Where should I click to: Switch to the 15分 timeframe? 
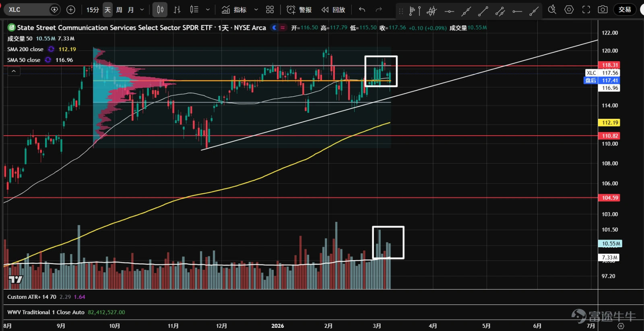93,10
